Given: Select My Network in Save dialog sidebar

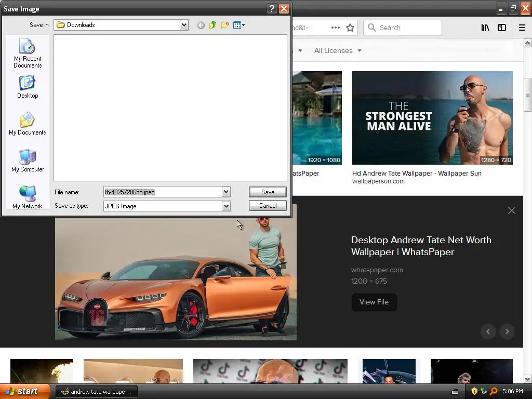Looking at the screenshot, I should pos(28,197).
